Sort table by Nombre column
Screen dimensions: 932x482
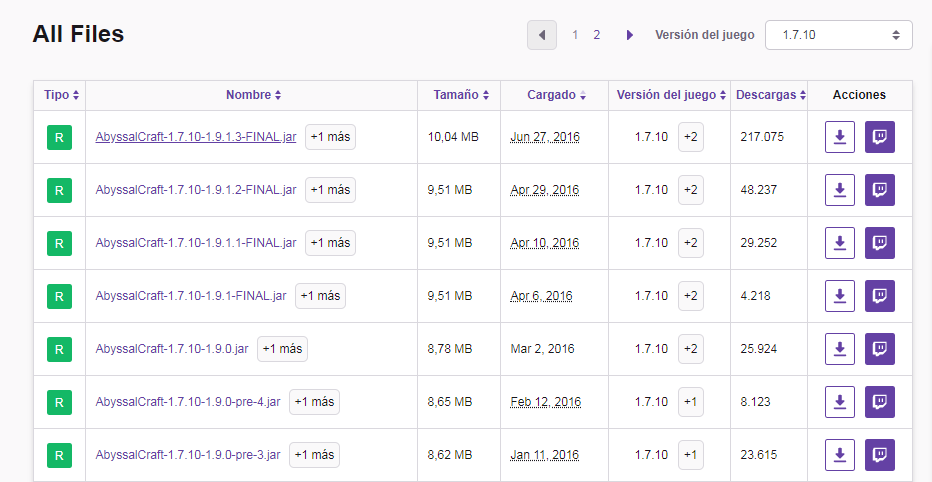coord(253,95)
